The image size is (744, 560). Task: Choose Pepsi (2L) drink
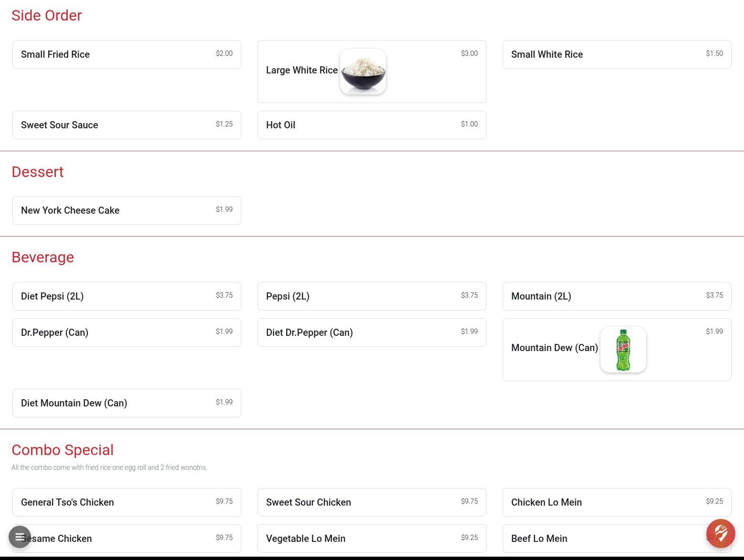[x=372, y=296]
